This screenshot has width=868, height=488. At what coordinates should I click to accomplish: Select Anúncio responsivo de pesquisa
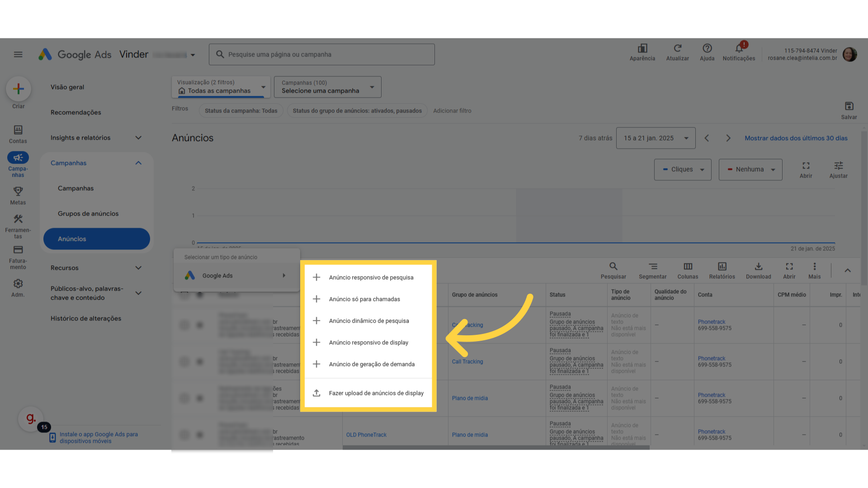[x=368, y=277]
